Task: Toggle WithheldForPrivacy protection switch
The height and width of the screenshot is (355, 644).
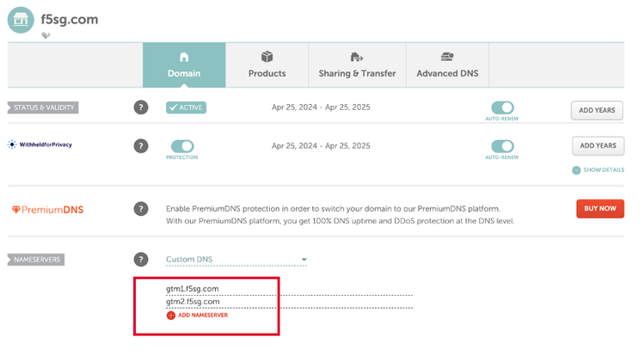Action: 182,146
